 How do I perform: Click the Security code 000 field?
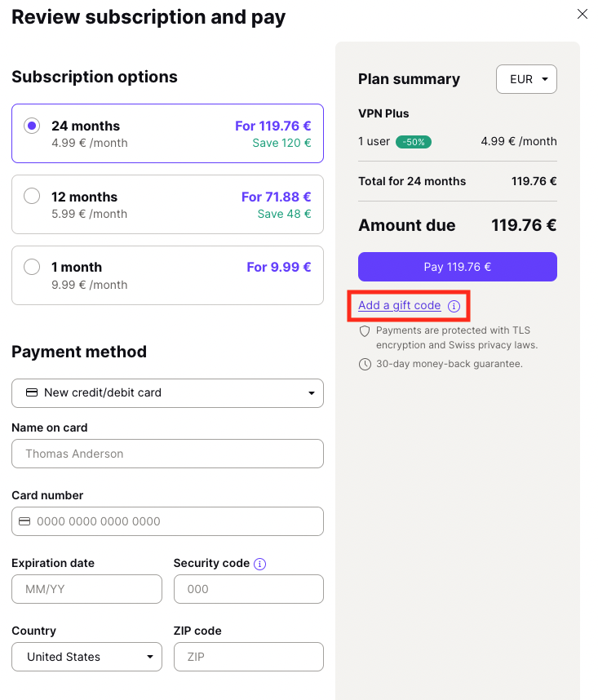[249, 589]
